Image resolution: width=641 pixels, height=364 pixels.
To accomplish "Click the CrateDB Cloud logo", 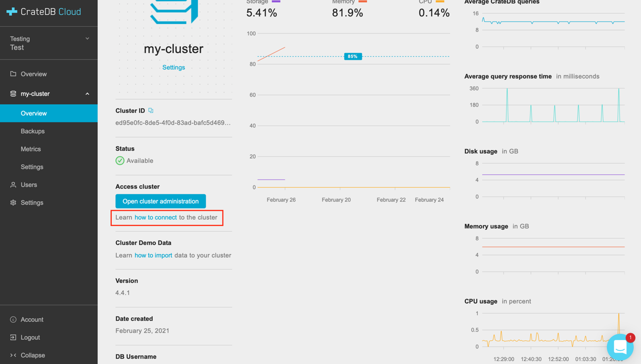I will click(x=44, y=12).
